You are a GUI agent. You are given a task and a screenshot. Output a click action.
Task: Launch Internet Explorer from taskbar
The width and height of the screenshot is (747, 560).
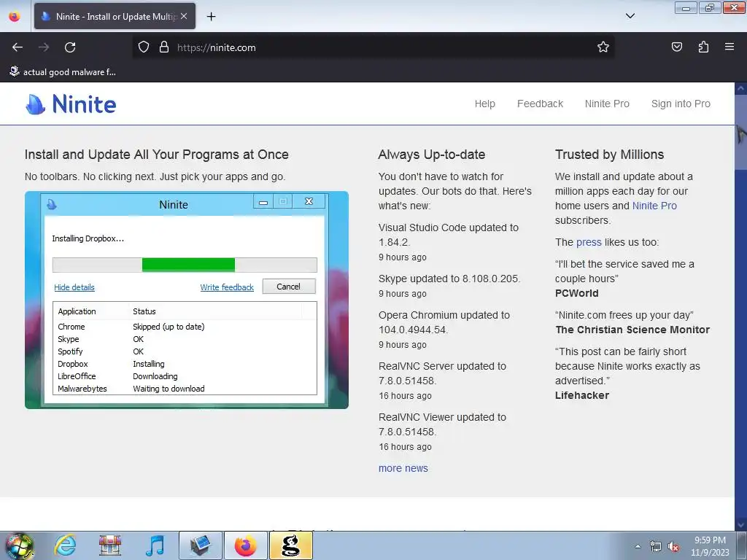coord(65,545)
